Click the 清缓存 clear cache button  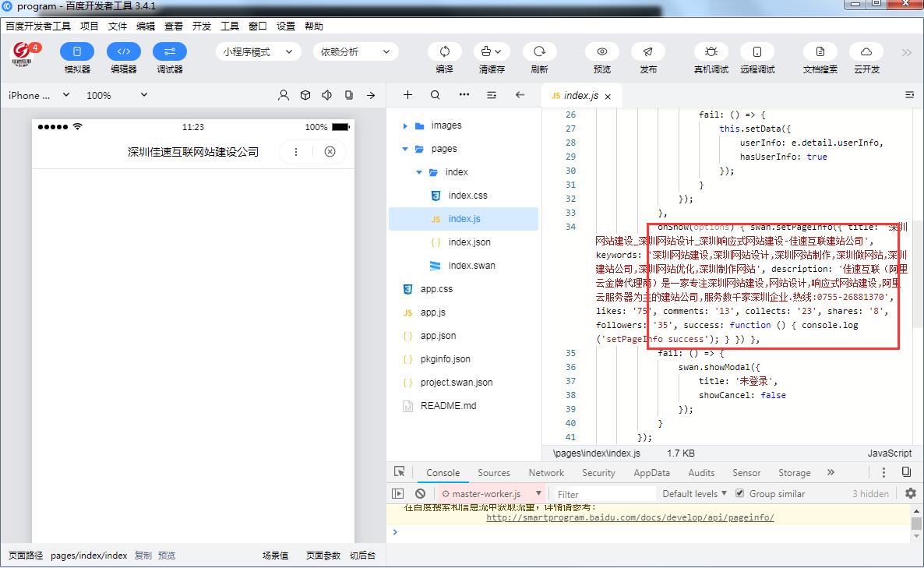492,52
